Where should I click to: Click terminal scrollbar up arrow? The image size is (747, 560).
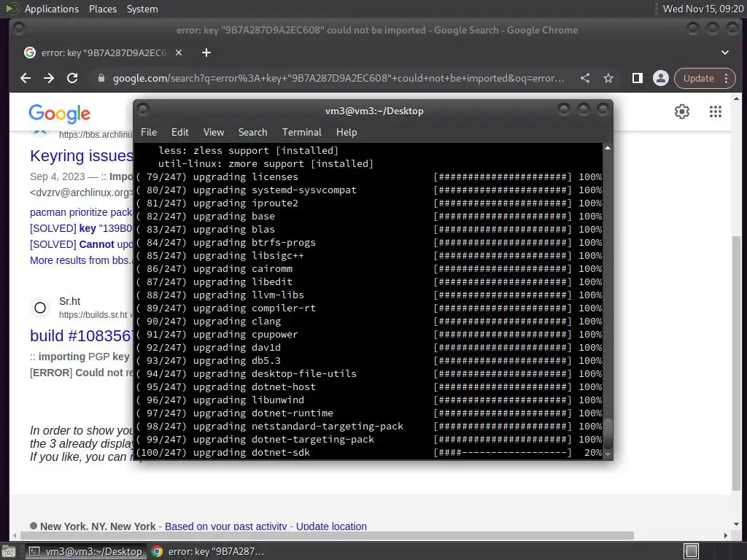point(608,148)
